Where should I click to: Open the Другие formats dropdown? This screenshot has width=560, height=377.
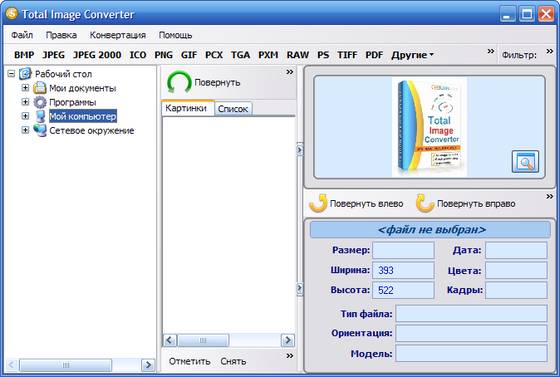412,55
